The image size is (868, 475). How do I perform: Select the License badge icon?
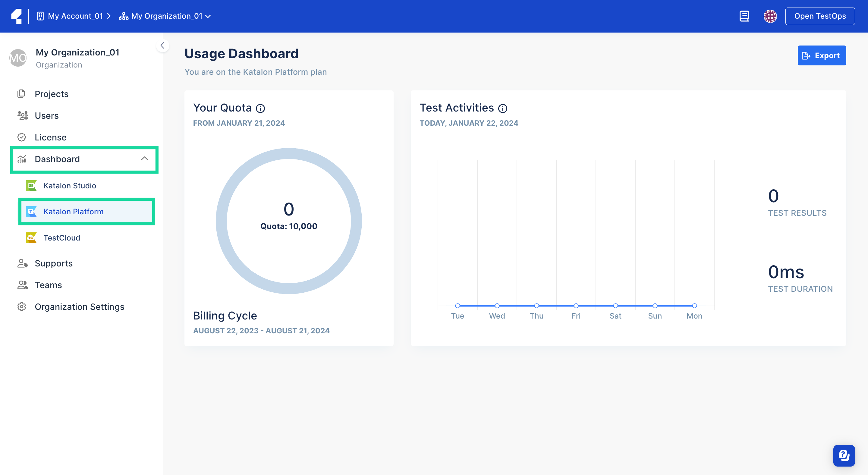22,137
